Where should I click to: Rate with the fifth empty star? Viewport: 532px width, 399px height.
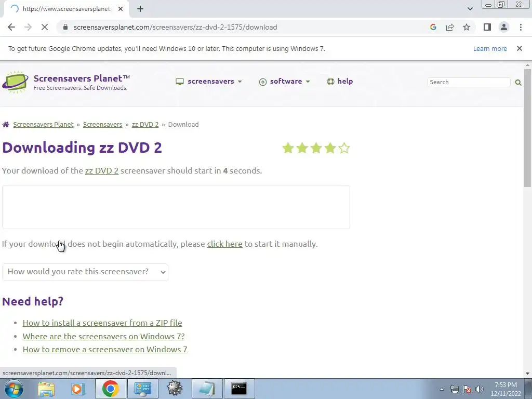click(344, 148)
